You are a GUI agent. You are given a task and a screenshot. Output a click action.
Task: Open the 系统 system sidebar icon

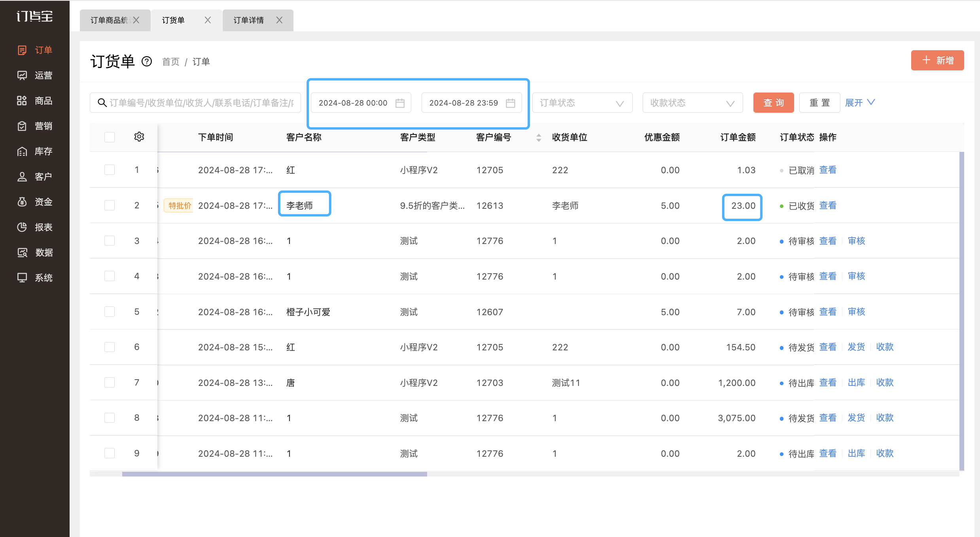coord(22,278)
